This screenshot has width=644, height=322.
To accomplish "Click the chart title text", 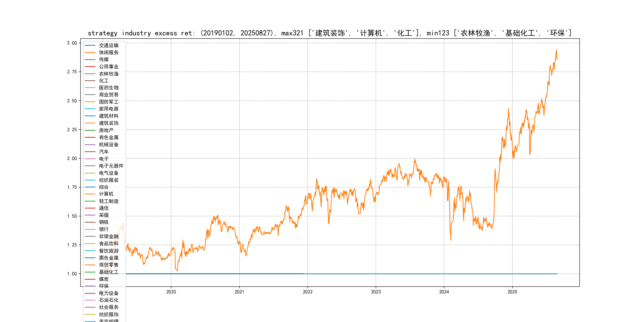I will (330, 33).
